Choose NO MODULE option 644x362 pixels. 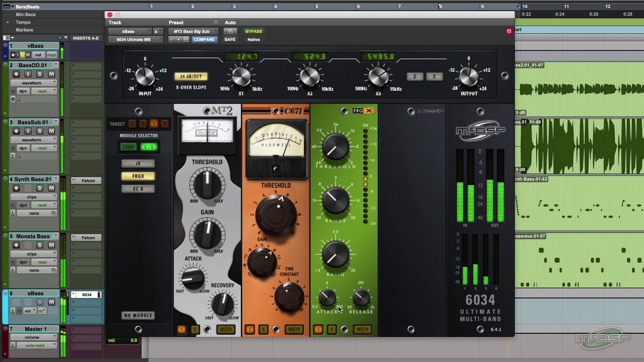138,315
